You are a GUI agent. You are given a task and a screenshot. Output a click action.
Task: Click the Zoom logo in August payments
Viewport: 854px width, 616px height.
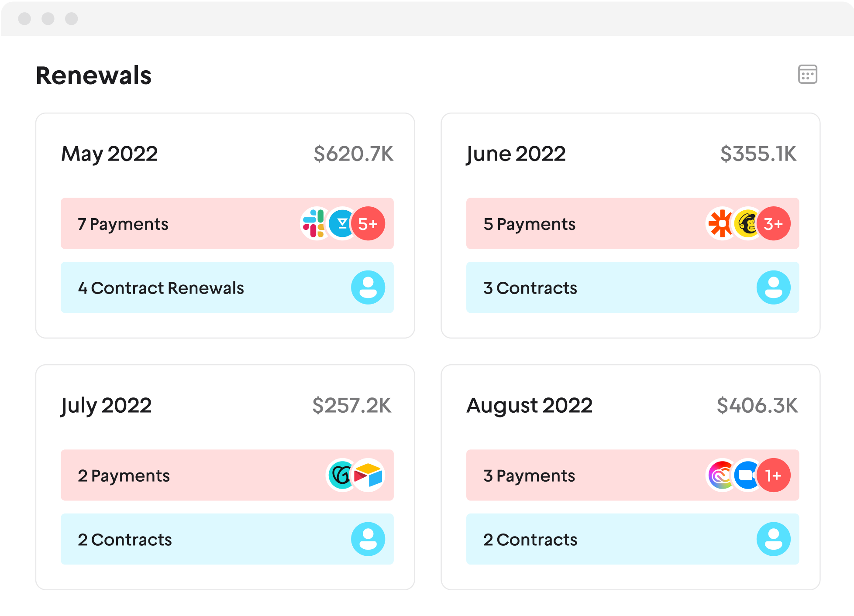[x=747, y=475]
